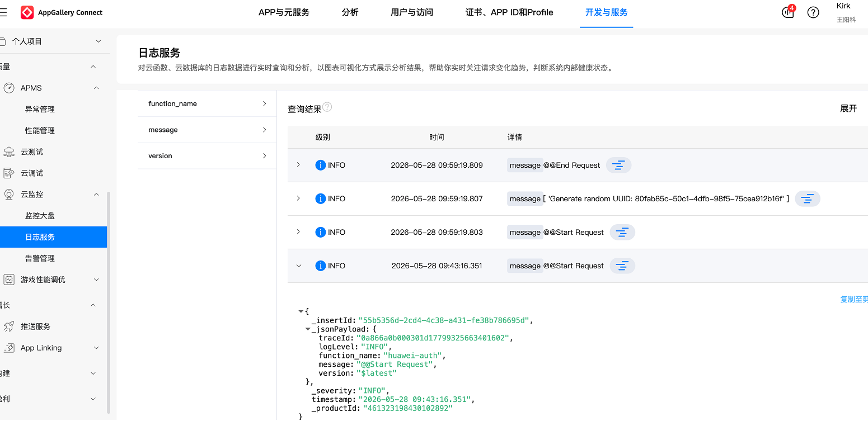This screenshot has width=868, height=426.
Task: Collapse the 09:43:16.351 log row
Action: pos(298,266)
